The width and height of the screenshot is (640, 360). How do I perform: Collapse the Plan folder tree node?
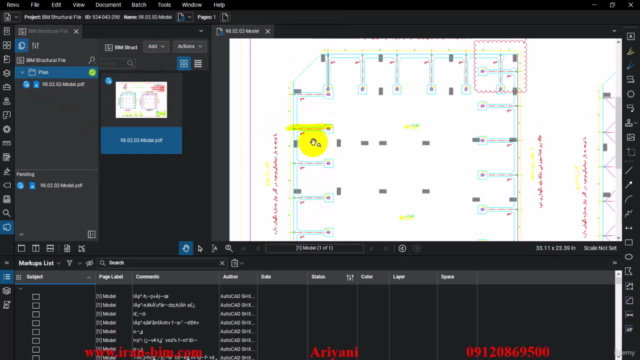click(22, 72)
